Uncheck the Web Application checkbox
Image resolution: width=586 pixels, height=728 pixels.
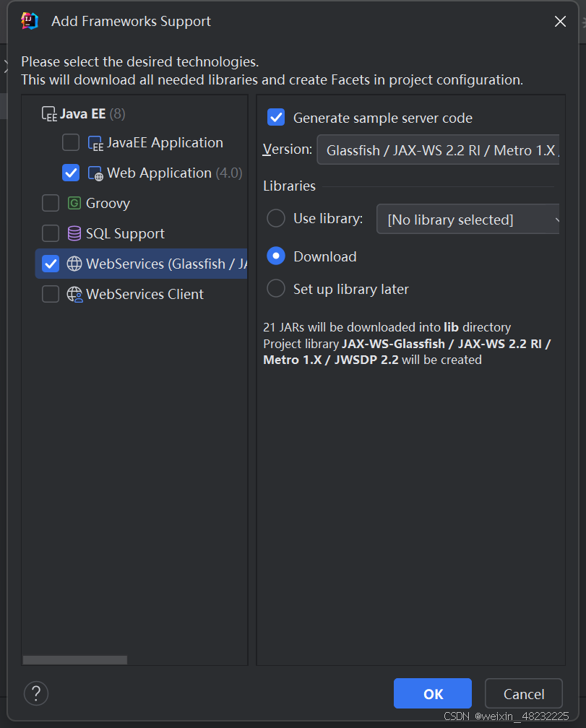(71, 173)
